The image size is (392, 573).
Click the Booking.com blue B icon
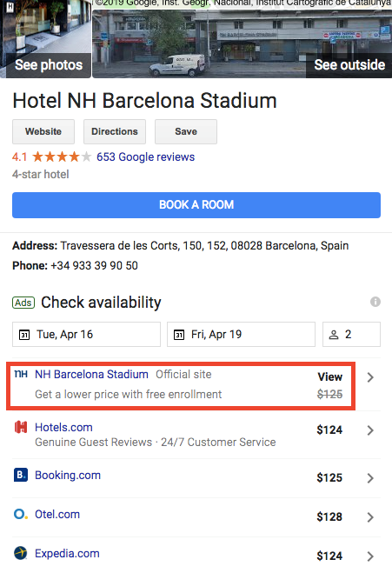[21, 475]
